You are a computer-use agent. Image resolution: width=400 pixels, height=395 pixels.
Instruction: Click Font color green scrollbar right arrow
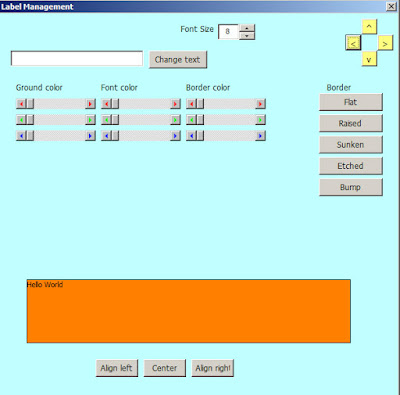click(175, 120)
